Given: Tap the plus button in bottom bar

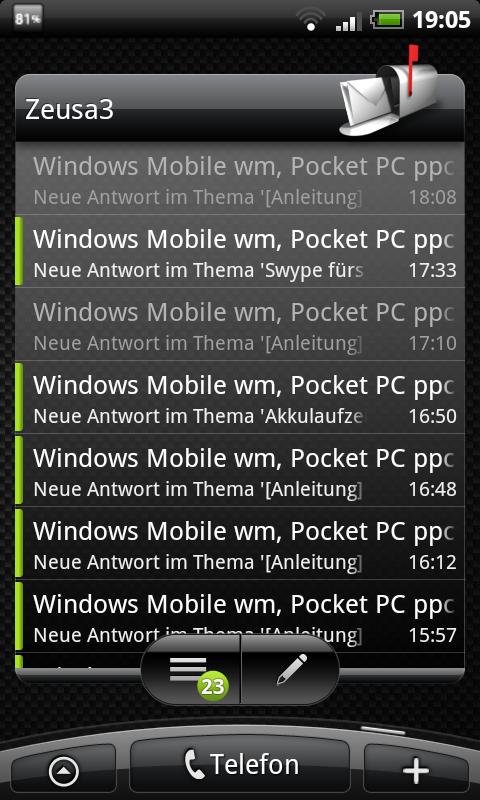Looking at the screenshot, I should [416, 770].
